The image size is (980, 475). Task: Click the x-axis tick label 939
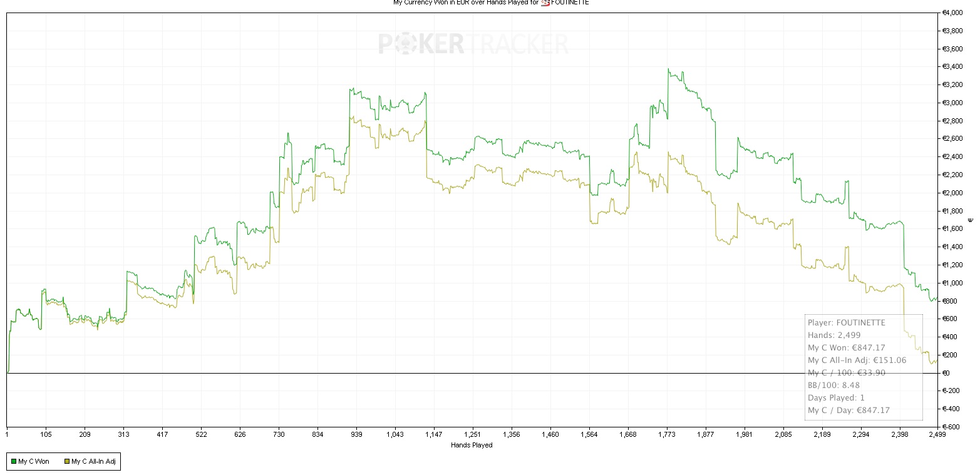tap(357, 434)
